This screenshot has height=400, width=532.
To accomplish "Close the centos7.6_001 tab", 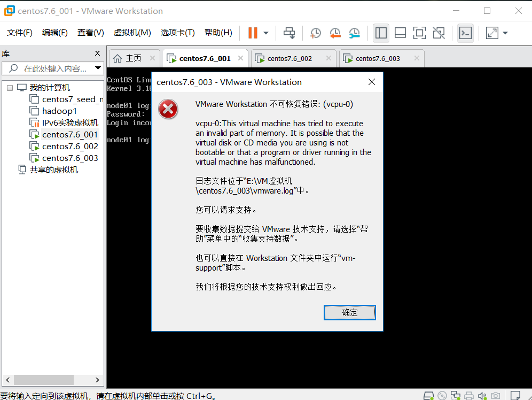I will point(240,58).
